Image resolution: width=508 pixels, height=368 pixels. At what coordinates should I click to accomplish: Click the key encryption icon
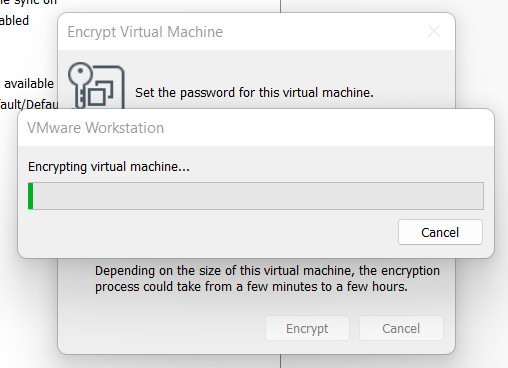click(x=80, y=85)
